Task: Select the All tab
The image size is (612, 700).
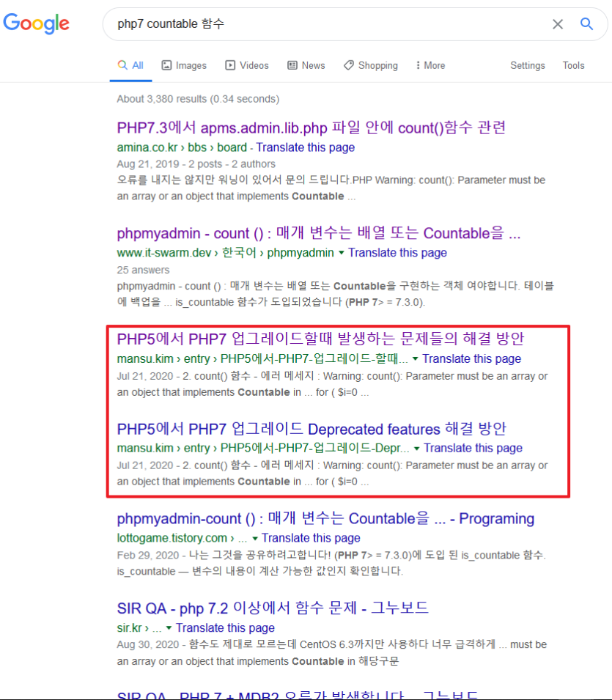Action: tap(130, 66)
